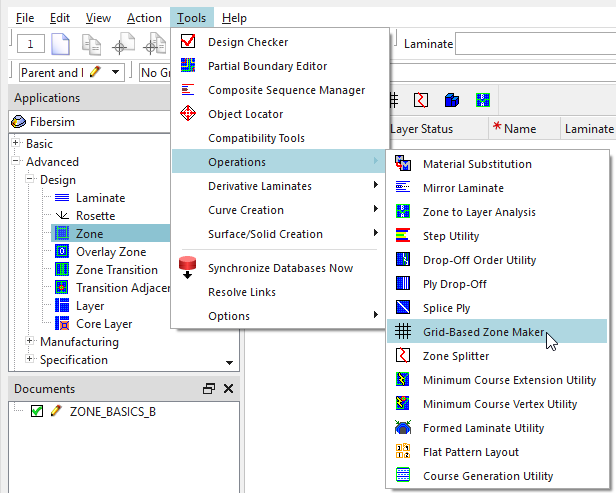Open the Parent and Child dropdown

117,72
